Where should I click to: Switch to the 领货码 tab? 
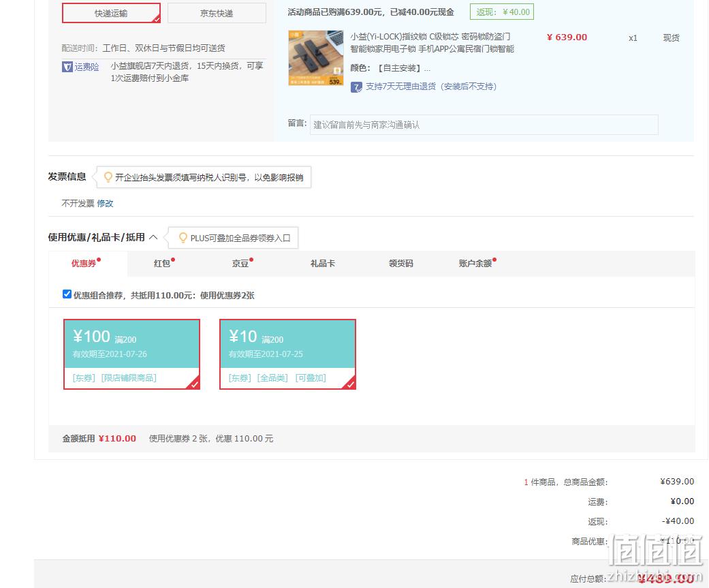(401, 263)
